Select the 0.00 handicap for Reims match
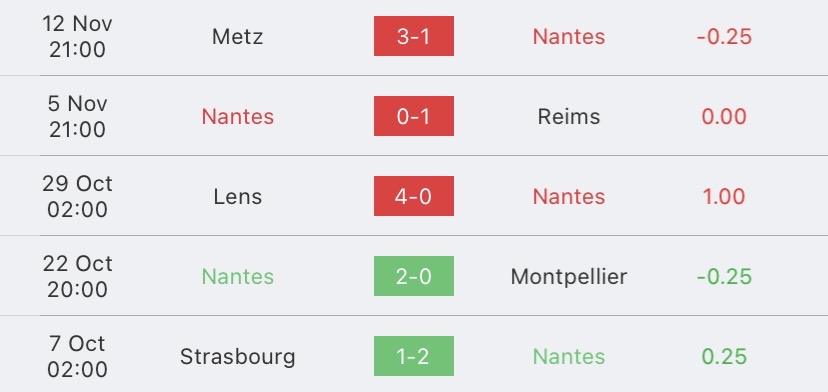 724,116
